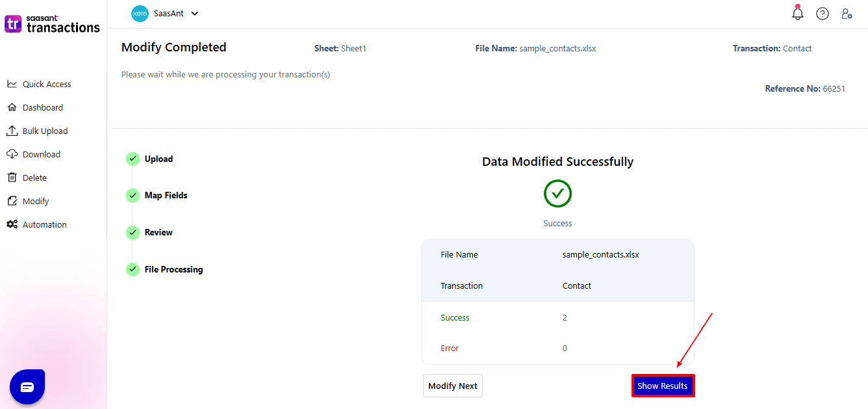This screenshot has height=409, width=868.
Task: Click the Show Results button
Action: pos(663,385)
